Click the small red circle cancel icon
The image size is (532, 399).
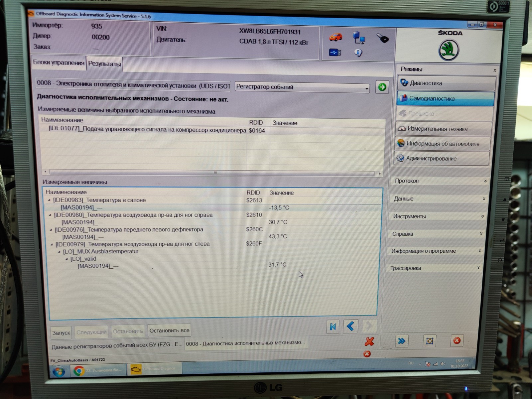367,354
